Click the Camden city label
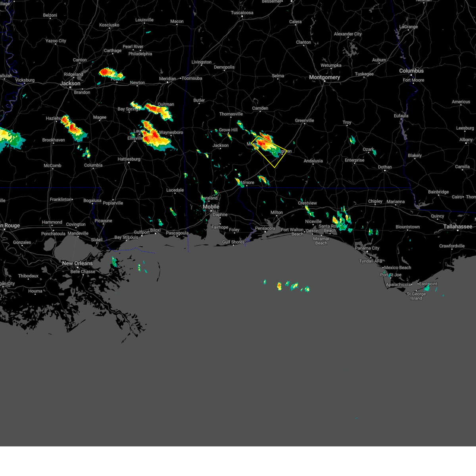Viewport: 476px width, 476px height. tap(260, 108)
